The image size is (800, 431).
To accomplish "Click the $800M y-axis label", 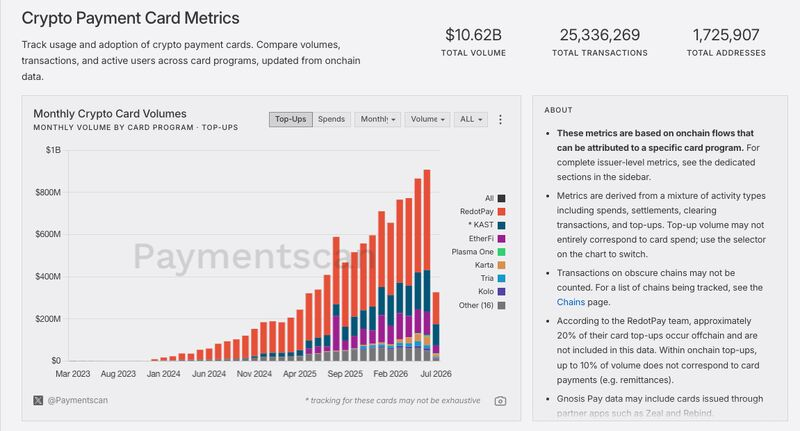I will (48, 192).
